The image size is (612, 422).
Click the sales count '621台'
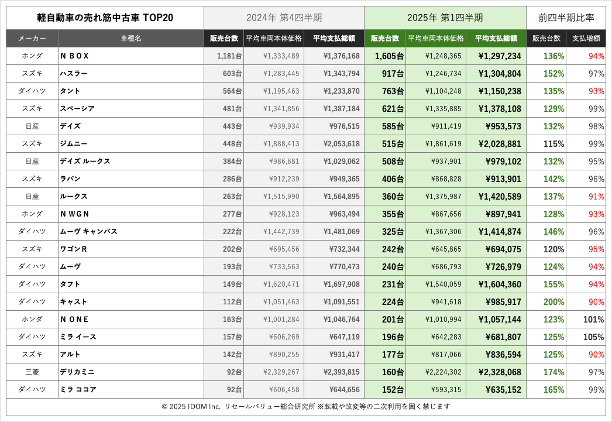click(x=393, y=109)
